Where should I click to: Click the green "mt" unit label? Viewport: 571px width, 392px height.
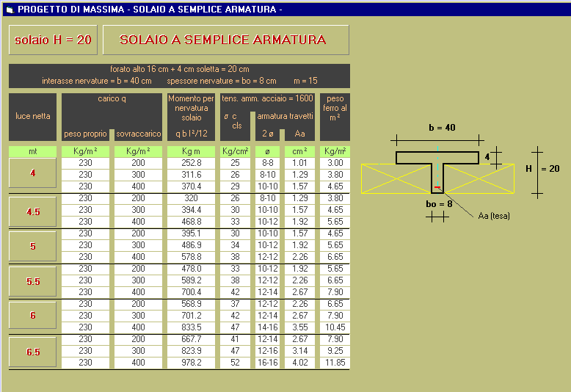(x=32, y=151)
